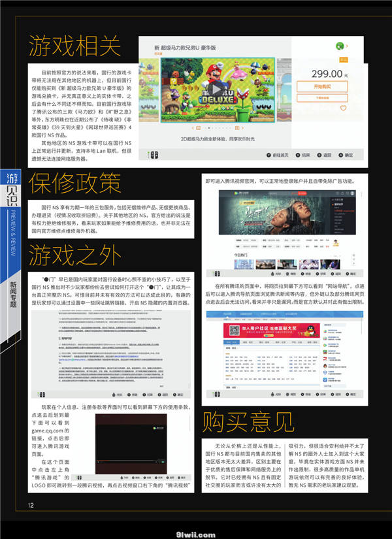
Task: Click the A 确定 hint in eShop footer
Action: [346, 155]
